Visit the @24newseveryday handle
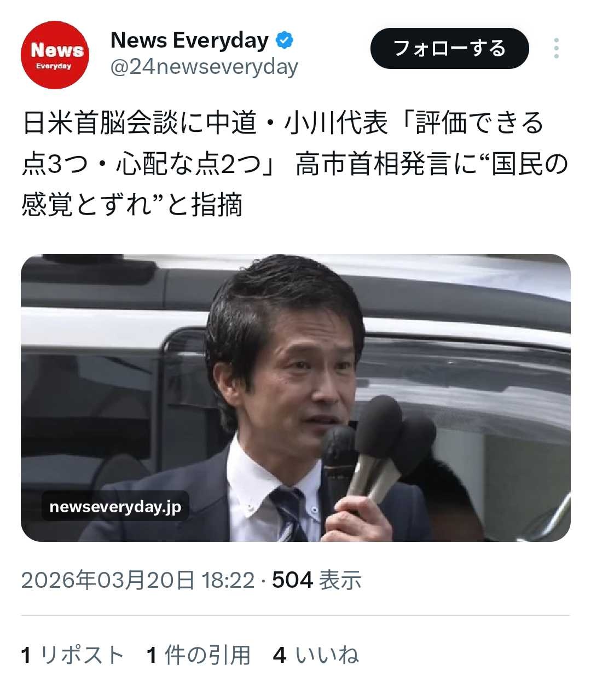Screen dimensions: 591x700 click(x=204, y=67)
